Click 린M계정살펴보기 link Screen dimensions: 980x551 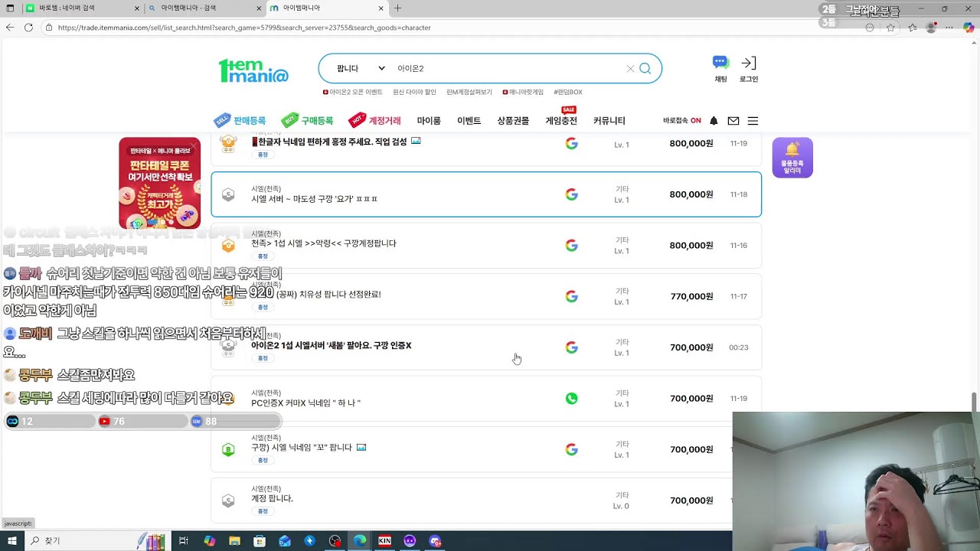(x=469, y=93)
